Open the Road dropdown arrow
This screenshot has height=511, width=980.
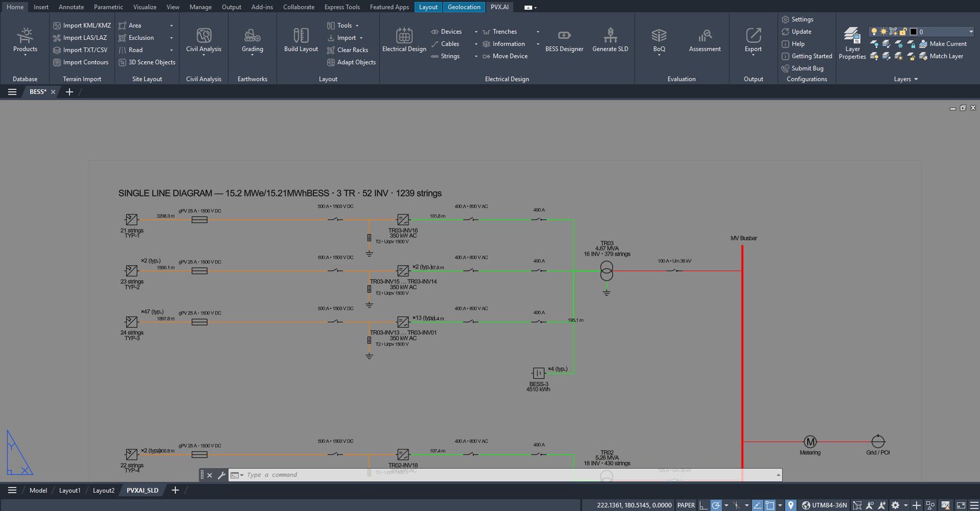pyautogui.click(x=171, y=50)
